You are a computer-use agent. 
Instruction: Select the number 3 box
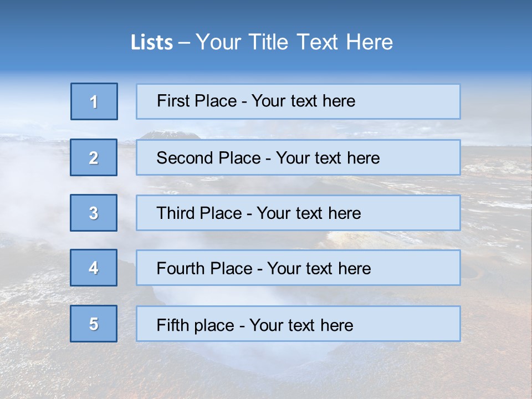[x=94, y=213]
